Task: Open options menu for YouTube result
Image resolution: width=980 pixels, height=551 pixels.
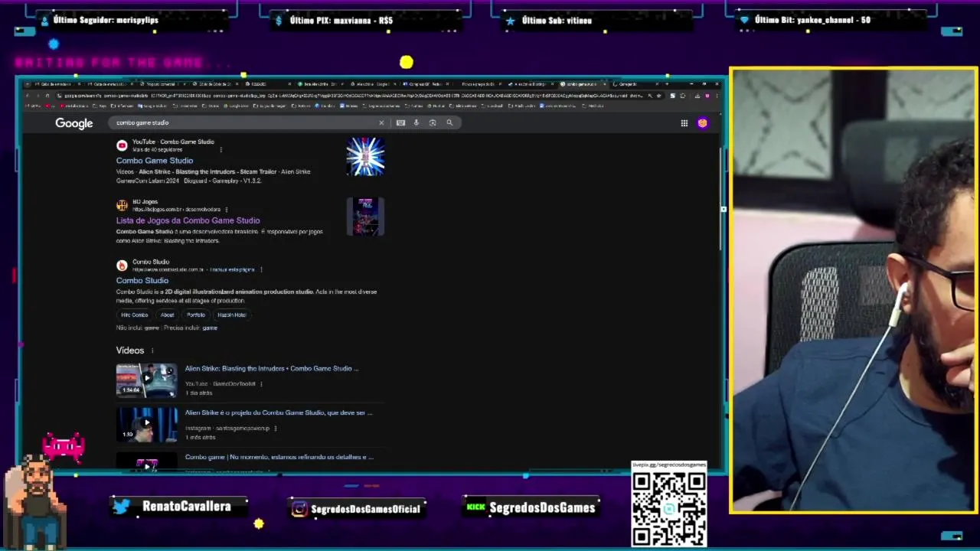Action: pos(221,149)
